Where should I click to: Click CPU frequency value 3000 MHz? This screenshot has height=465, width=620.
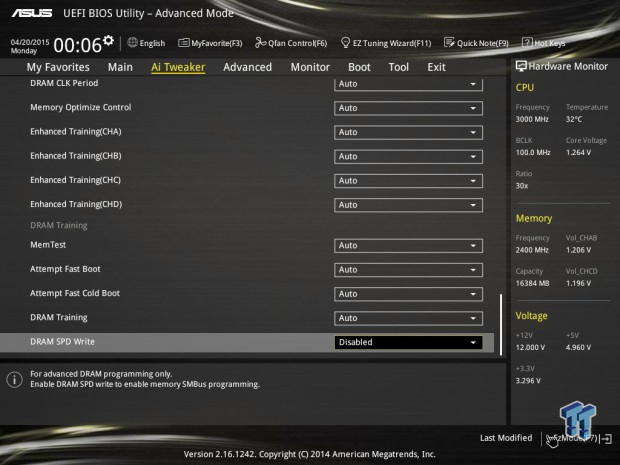tap(532, 119)
